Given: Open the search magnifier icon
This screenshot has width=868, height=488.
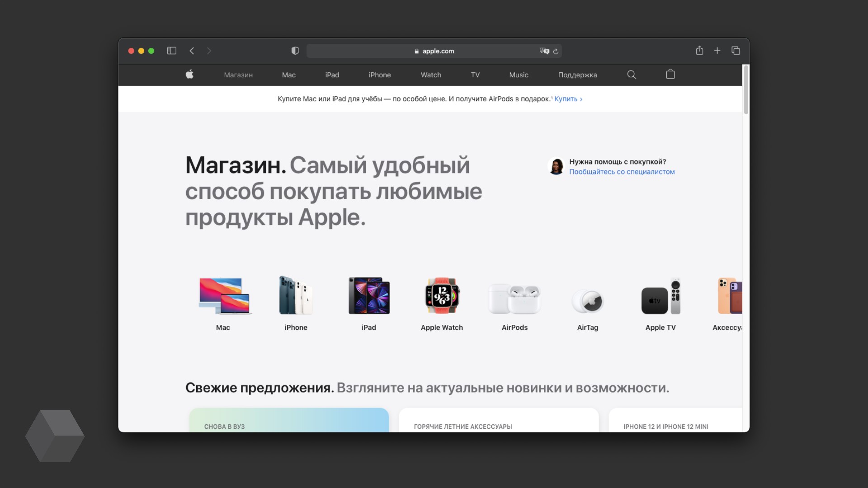Looking at the screenshot, I should [x=632, y=75].
